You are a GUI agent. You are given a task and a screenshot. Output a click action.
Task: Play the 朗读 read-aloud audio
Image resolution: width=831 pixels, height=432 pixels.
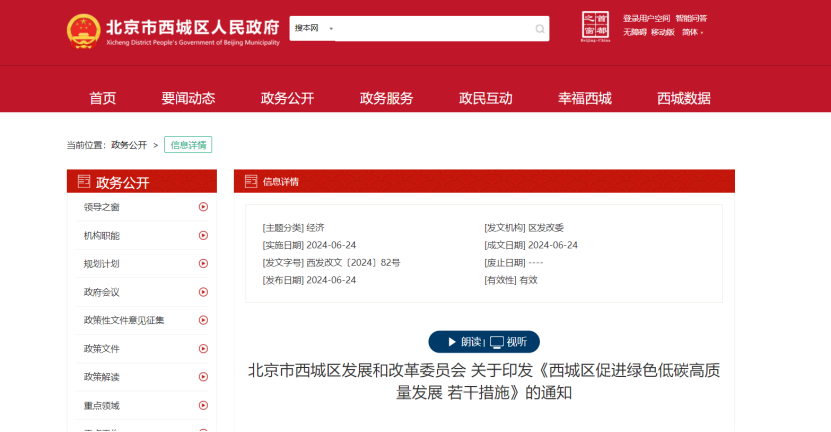[x=464, y=341]
